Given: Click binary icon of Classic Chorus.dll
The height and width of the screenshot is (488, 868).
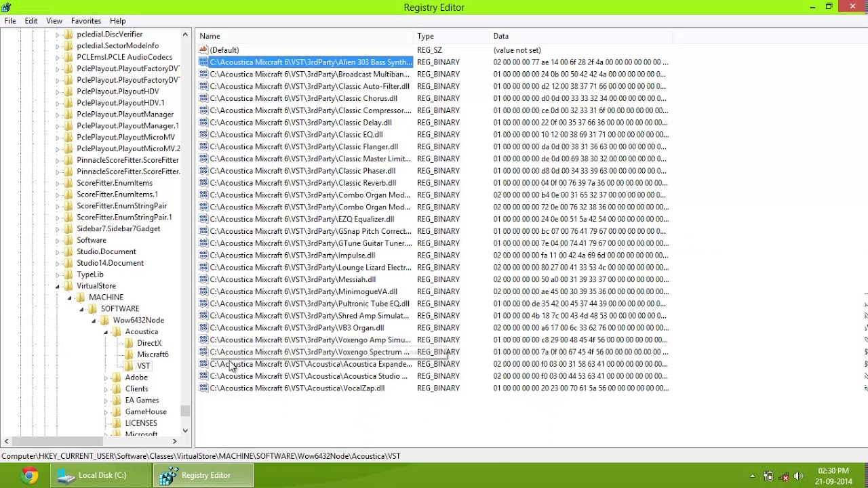Looking at the screenshot, I should pyautogui.click(x=203, y=98).
